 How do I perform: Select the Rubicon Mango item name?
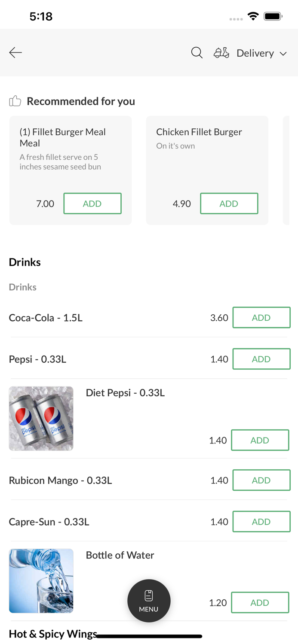pyautogui.click(x=60, y=480)
